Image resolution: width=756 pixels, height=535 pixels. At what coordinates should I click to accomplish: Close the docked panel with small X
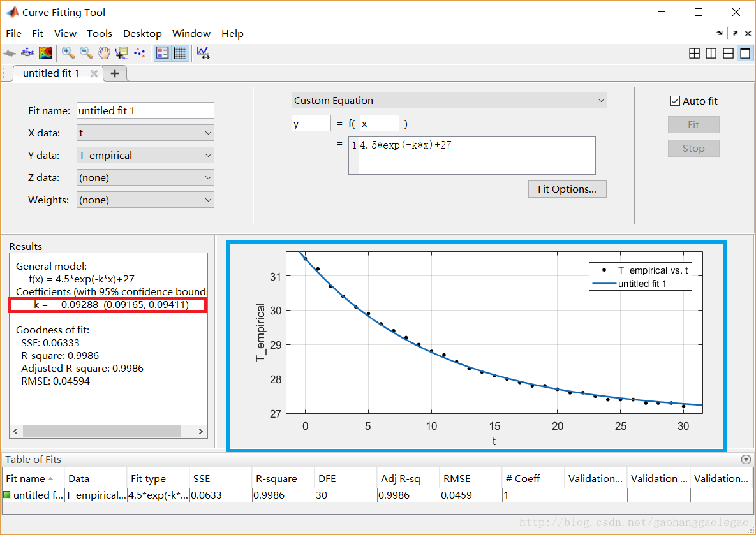click(x=748, y=33)
